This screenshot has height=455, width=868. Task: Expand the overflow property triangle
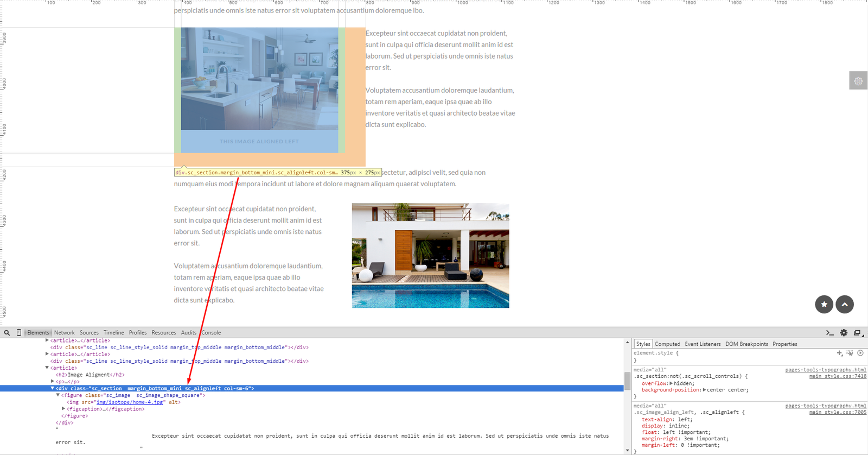point(672,383)
